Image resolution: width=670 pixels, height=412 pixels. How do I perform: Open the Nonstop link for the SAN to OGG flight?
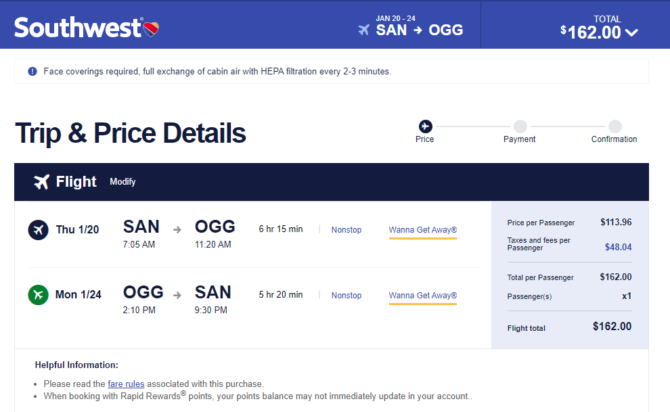pos(346,230)
